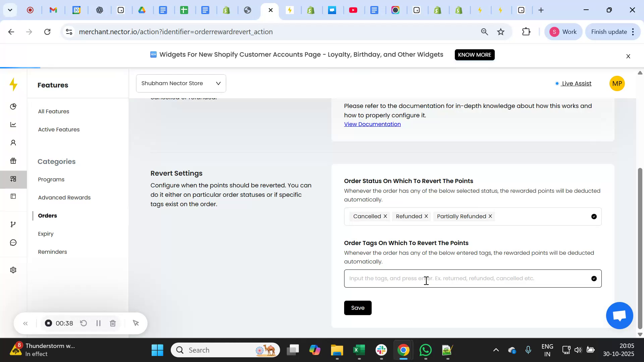Click the View Documentation link
The image size is (644, 362).
[x=372, y=124]
